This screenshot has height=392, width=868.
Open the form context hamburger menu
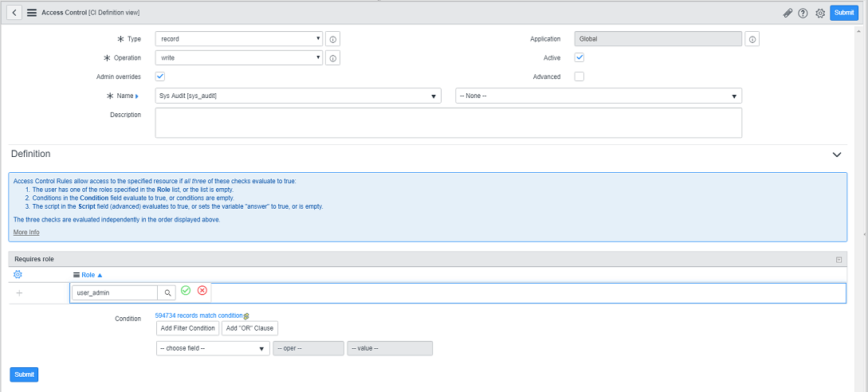(32, 13)
